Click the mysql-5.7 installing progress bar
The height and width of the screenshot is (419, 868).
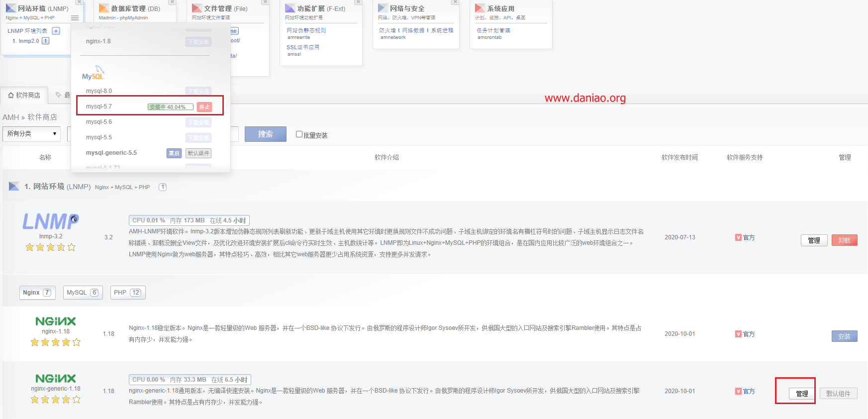(171, 107)
